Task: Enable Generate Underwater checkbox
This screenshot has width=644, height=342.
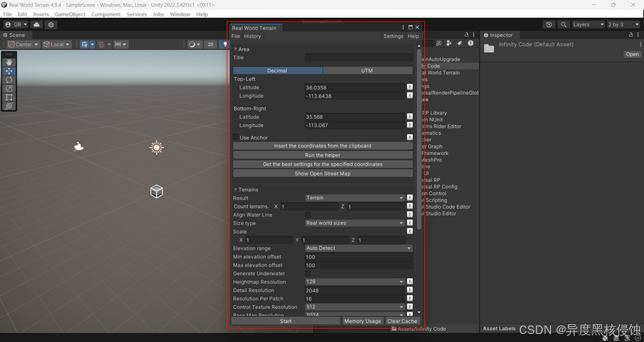Action: click(x=308, y=273)
